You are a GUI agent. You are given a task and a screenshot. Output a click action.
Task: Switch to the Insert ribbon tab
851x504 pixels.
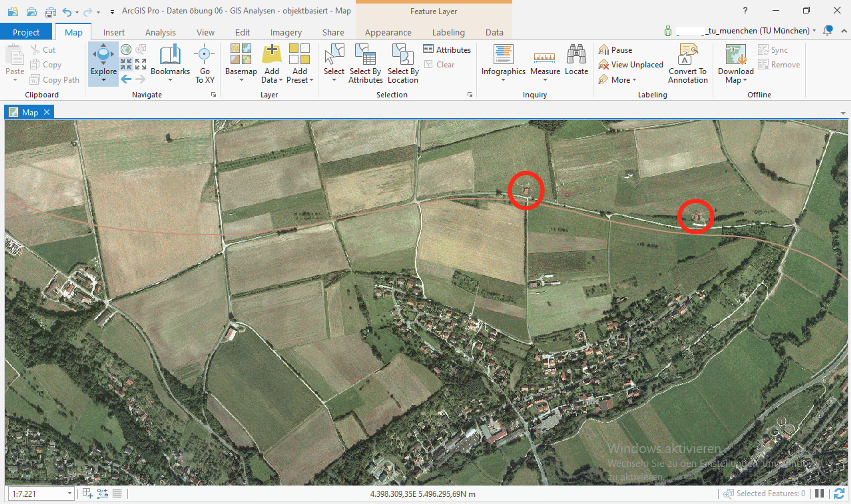pyautogui.click(x=114, y=32)
